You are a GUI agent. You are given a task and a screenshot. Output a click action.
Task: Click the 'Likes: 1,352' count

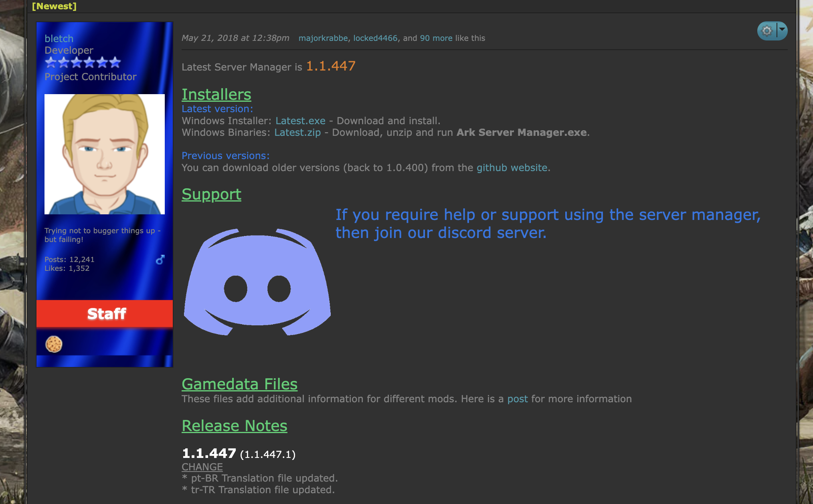(67, 268)
